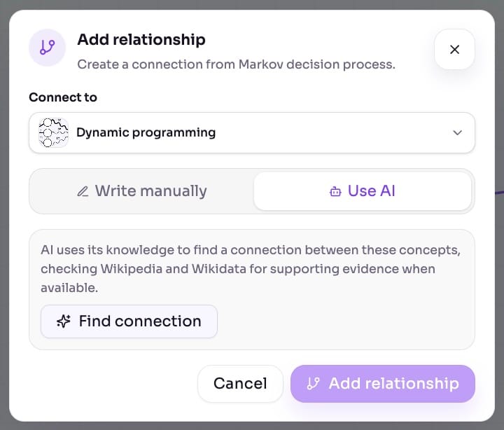Click the Markov decision process subtitle text

tap(236, 64)
